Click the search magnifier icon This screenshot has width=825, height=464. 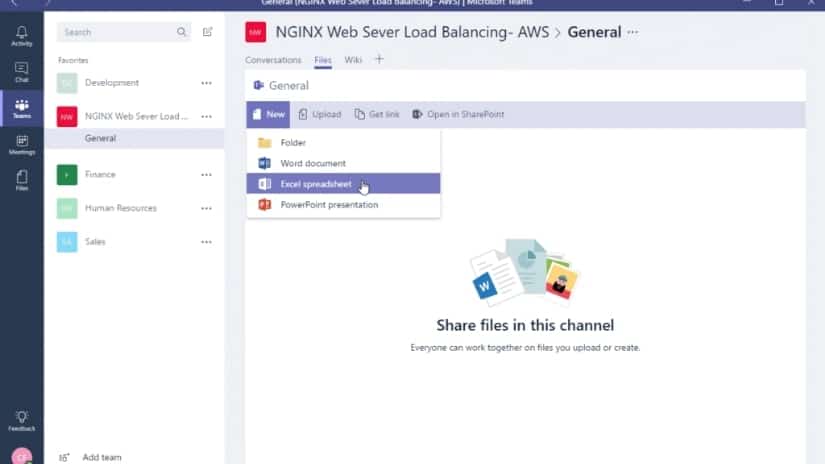tap(182, 32)
